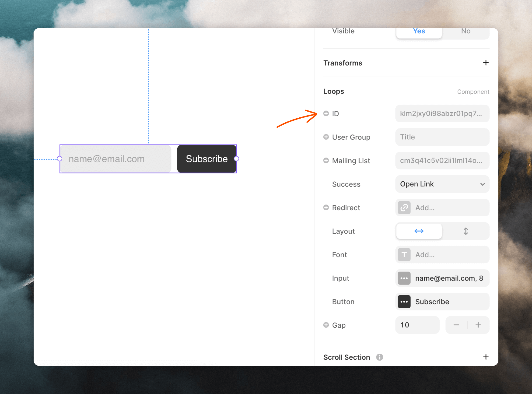Click the plus icon beside Gap
The width and height of the screenshot is (532, 394).
(326, 325)
